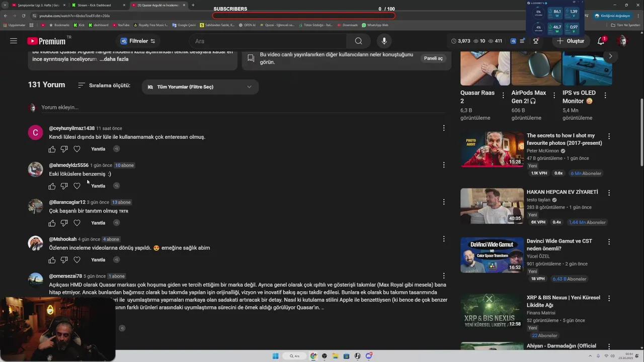Open @Mshookah profile avatar
The height and width of the screenshot is (362, 644).
[x=35, y=243]
